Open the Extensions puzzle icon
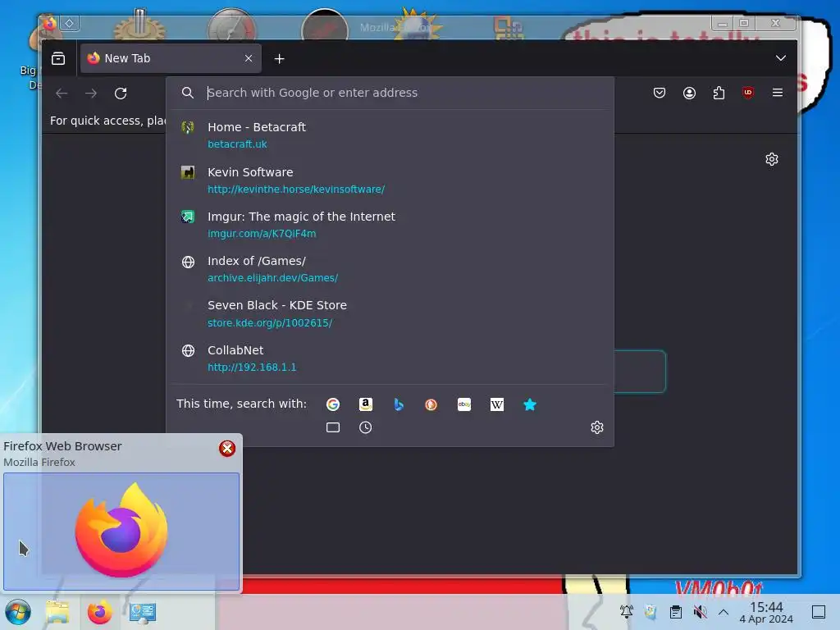The image size is (840, 630). pyautogui.click(x=719, y=93)
